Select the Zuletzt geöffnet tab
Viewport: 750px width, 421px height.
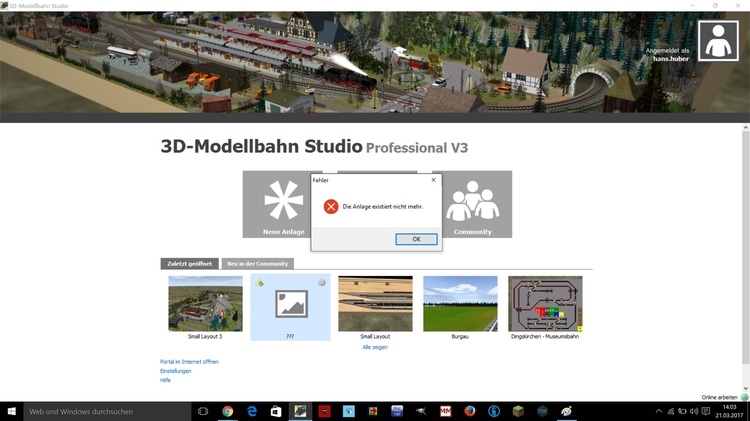(x=189, y=264)
